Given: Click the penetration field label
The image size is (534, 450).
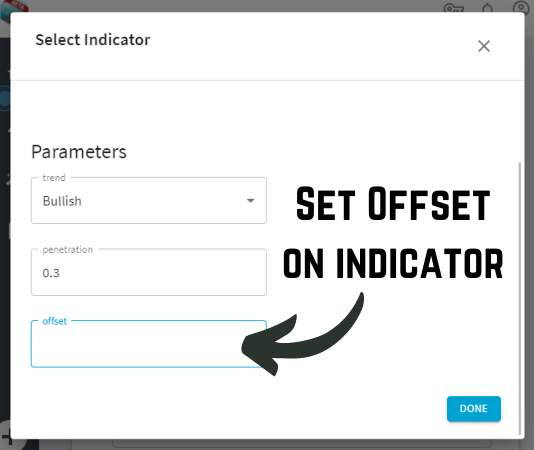Looking at the screenshot, I should click(x=67, y=250).
